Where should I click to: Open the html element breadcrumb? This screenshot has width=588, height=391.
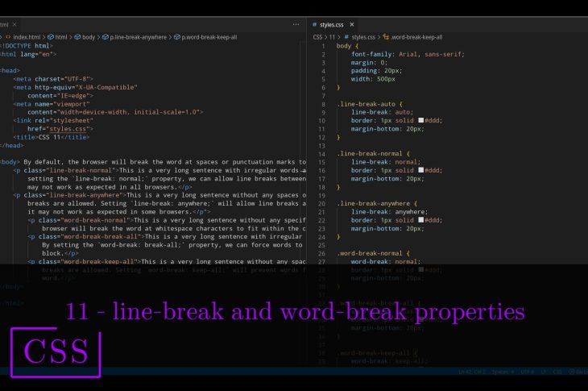click(61, 37)
